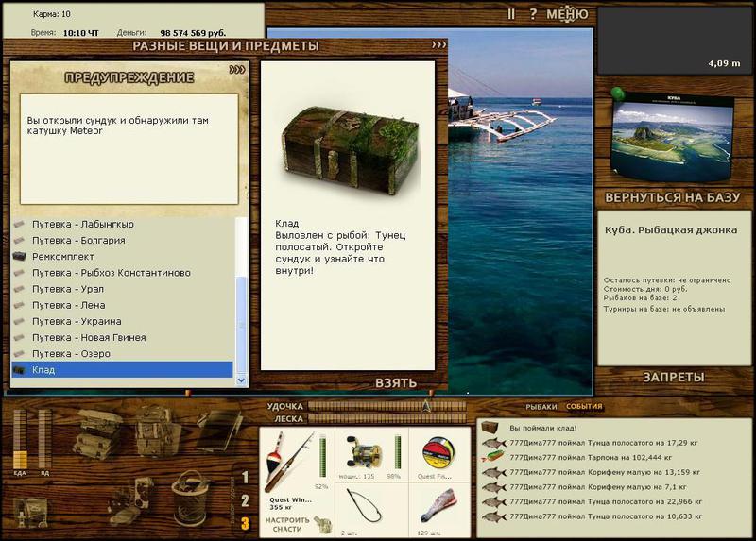Click the rod name 'Quest Win... 355 кг'

290,503
